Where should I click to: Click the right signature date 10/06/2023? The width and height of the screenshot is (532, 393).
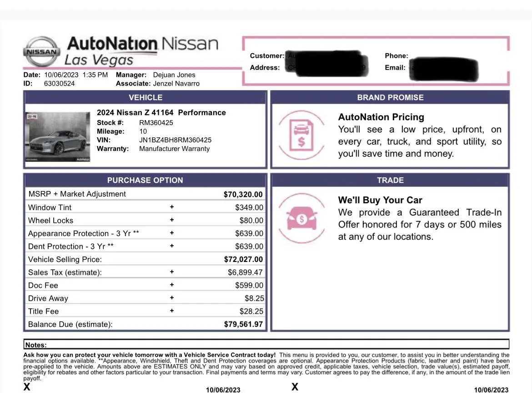coord(491,390)
